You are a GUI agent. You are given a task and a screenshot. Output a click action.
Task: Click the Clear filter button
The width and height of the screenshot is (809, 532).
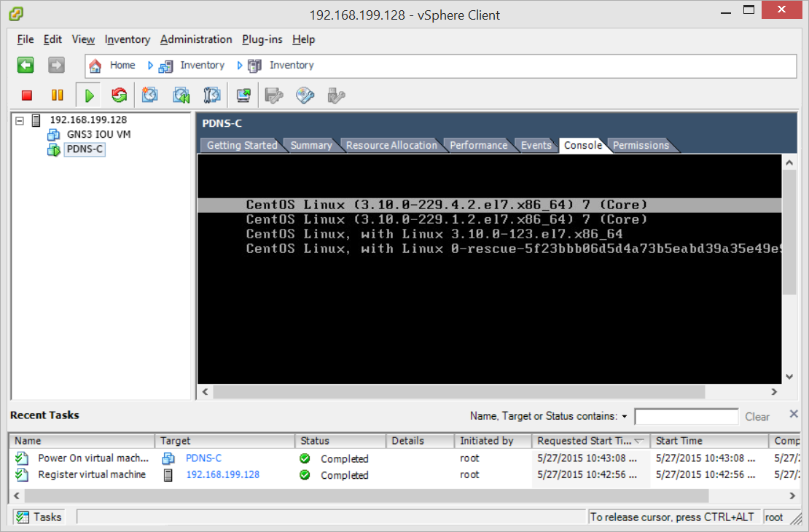click(757, 417)
